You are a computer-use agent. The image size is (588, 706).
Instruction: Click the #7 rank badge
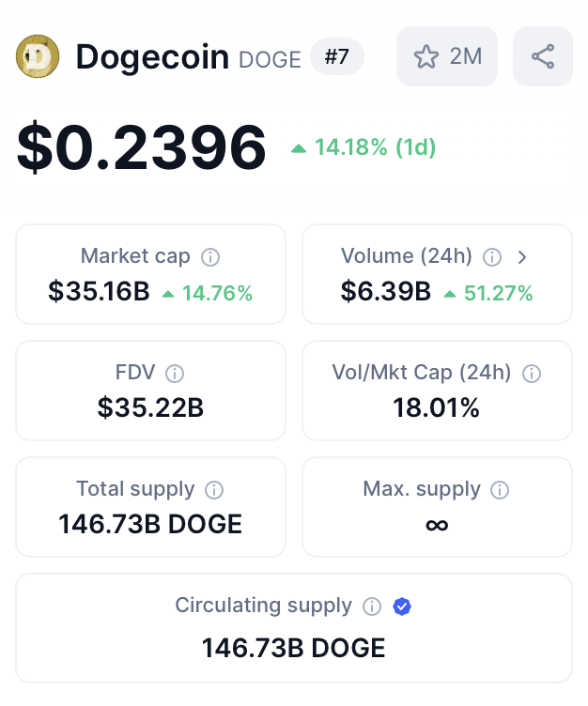(336, 57)
